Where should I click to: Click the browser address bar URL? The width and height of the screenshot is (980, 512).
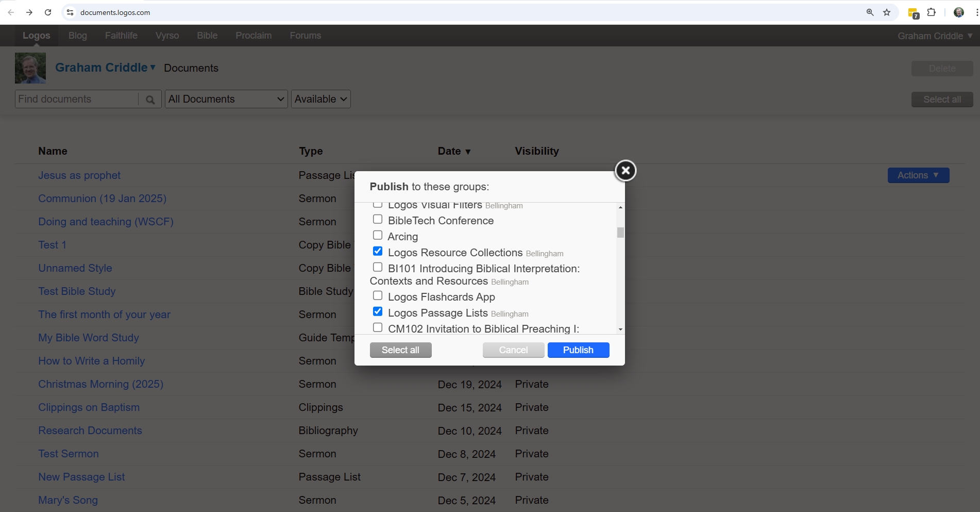[115, 12]
